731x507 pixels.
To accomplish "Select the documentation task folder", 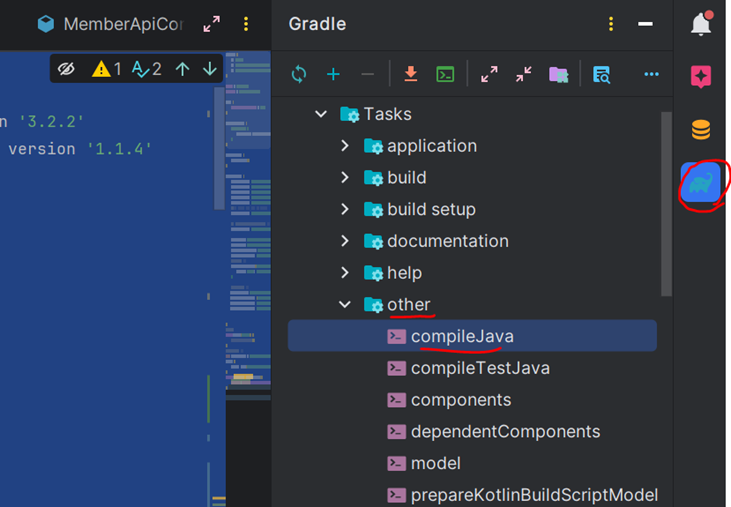I will [436, 241].
